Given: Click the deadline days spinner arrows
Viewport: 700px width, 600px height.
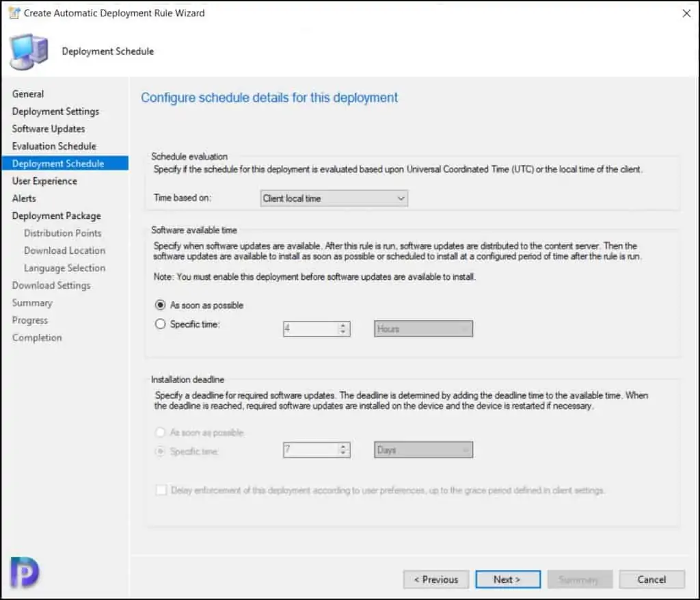Looking at the screenshot, I should (343, 450).
